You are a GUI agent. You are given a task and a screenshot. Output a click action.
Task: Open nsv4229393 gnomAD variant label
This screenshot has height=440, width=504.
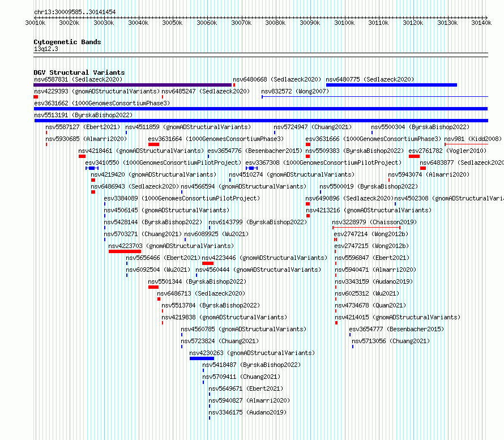point(97,91)
